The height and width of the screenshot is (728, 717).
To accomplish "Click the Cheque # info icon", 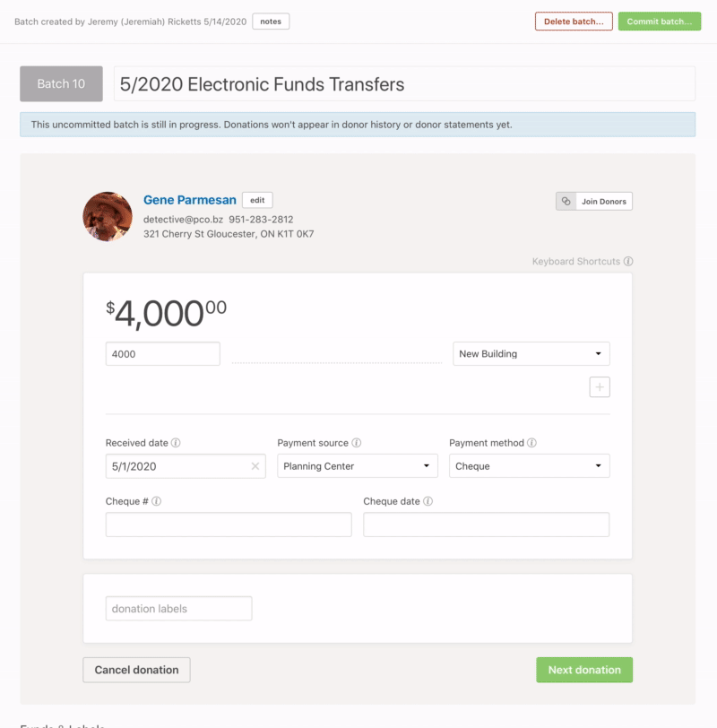I will coord(157,502).
